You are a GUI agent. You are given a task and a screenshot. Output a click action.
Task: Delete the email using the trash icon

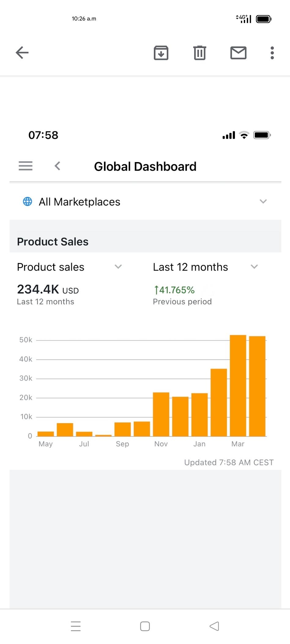pos(199,53)
